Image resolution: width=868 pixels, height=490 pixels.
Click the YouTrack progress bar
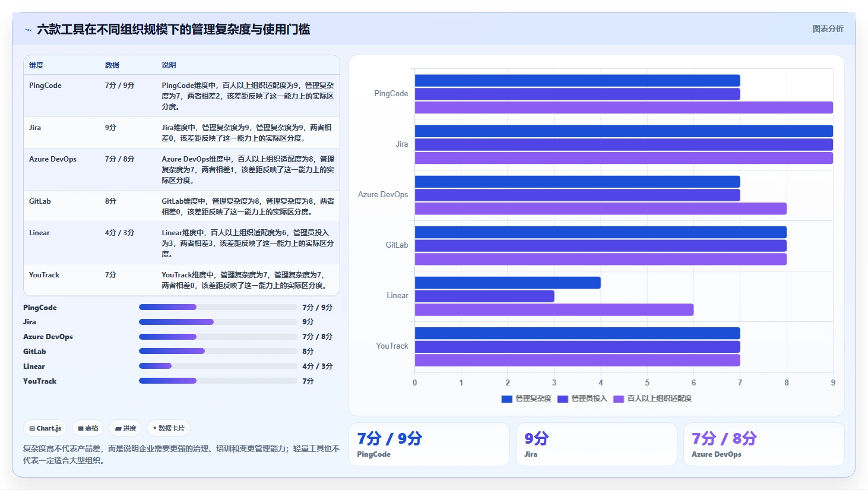pos(218,381)
